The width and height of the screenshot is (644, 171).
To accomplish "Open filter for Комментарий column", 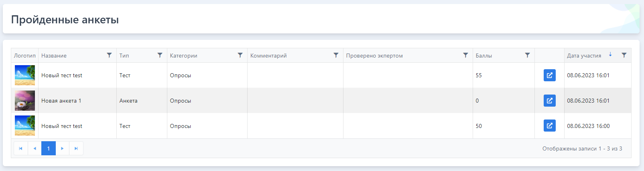I will [x=336, y=55].
